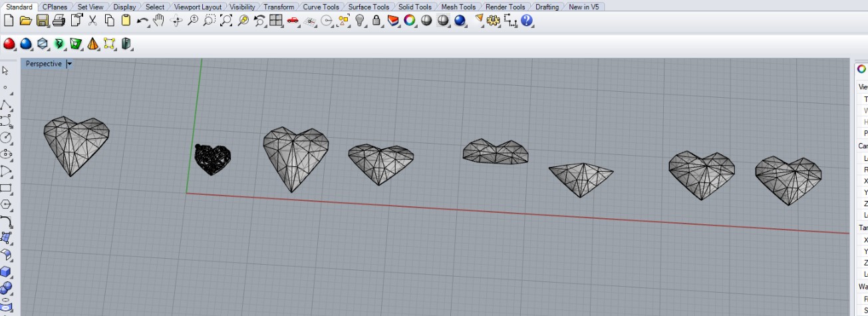Screen dimensions: 868x316
Task: Select the Arc tool in sidebar
Action: (x=6, y=171)
